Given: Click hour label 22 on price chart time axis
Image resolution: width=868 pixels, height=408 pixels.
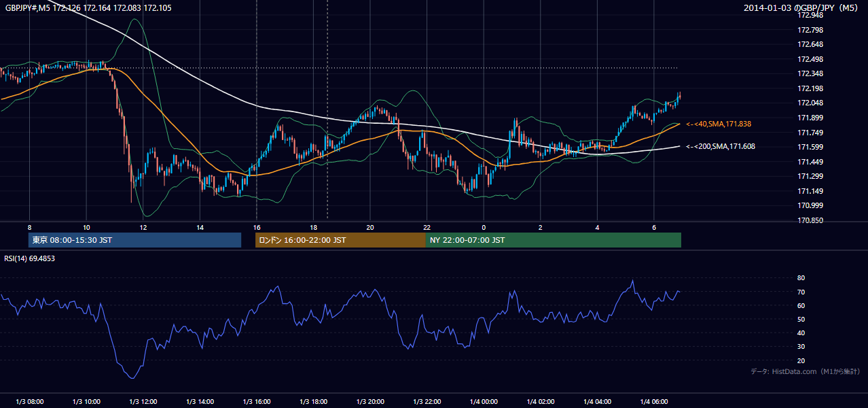Looking at the screenshot, I should 427,227.
